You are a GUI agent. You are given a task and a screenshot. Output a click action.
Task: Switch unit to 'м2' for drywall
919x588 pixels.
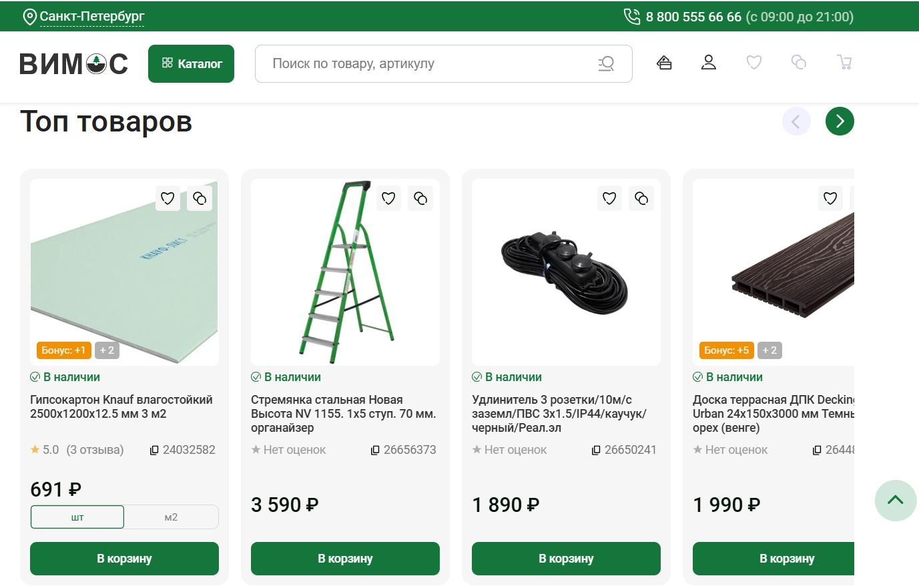click(171, 517)
